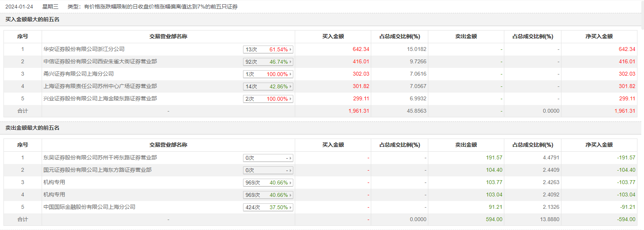Click 国元证券上海东方路证券营业部 link
The height and width of the screenshot is (230, 644).
[97, 170]
